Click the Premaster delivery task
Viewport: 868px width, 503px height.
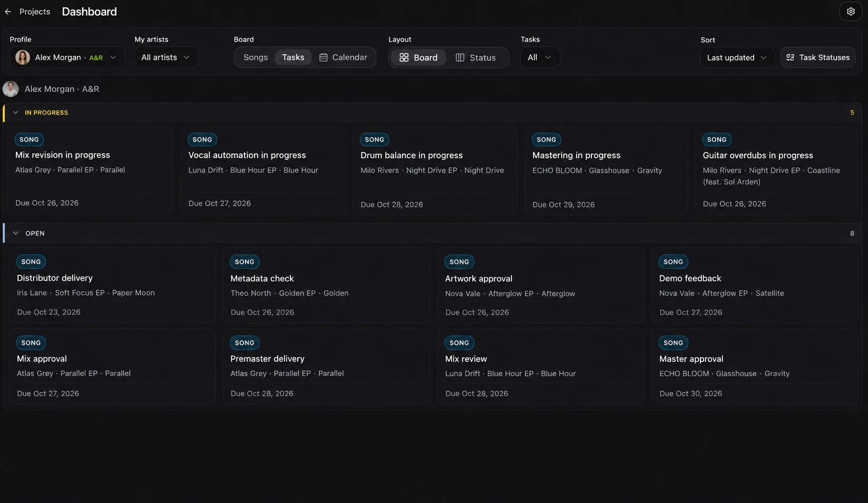click(x=326, y=367)
